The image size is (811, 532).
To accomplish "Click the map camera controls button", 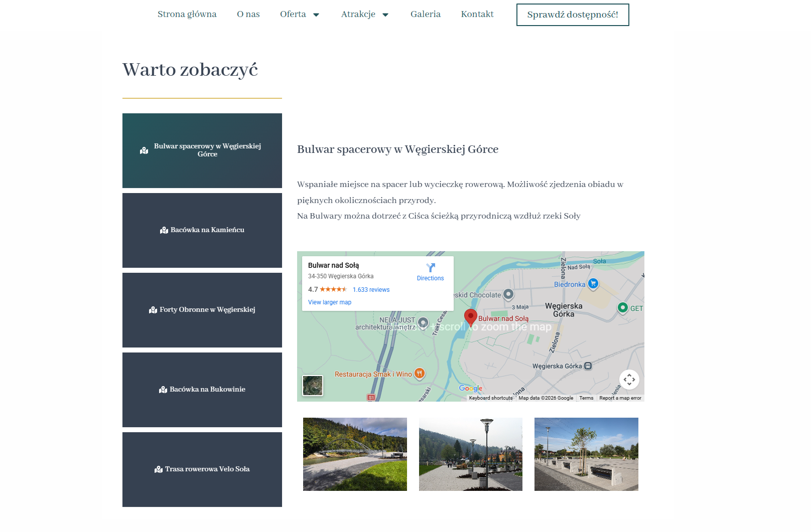I will (x=629, y=380).
